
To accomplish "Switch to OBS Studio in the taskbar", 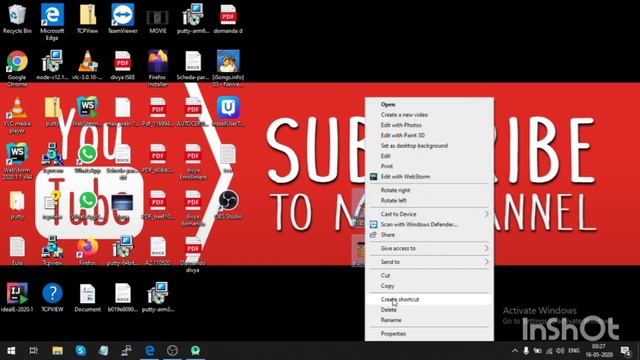I will [172, 351].
